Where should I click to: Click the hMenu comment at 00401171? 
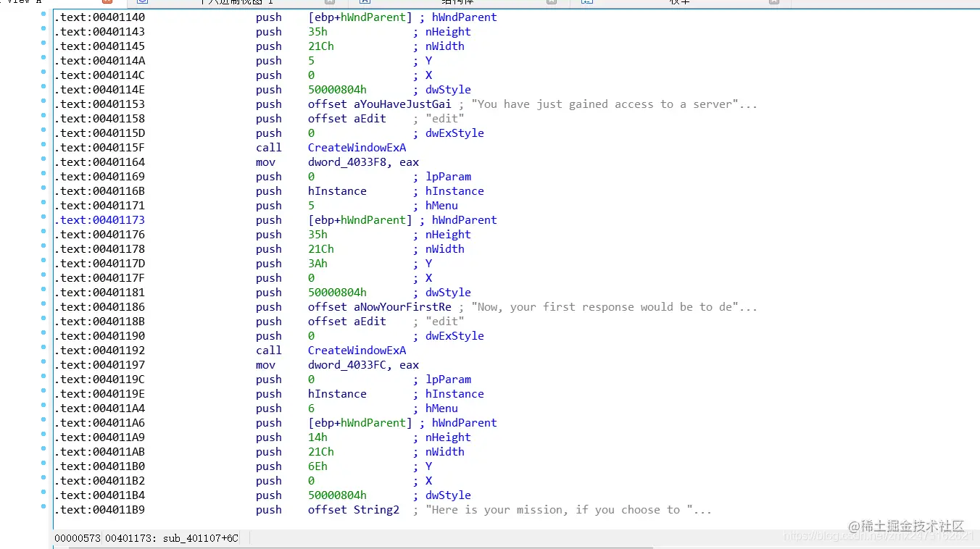(441, 206)
